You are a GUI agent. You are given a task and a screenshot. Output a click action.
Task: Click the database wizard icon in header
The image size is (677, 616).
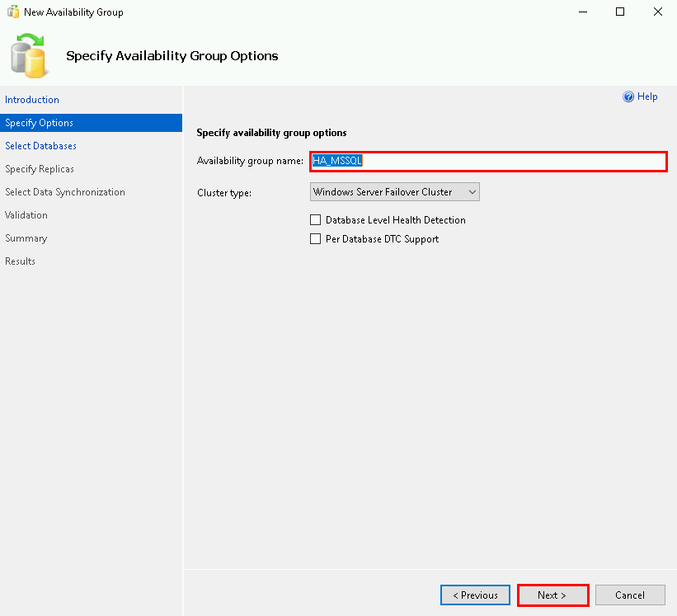pos(30,55)
